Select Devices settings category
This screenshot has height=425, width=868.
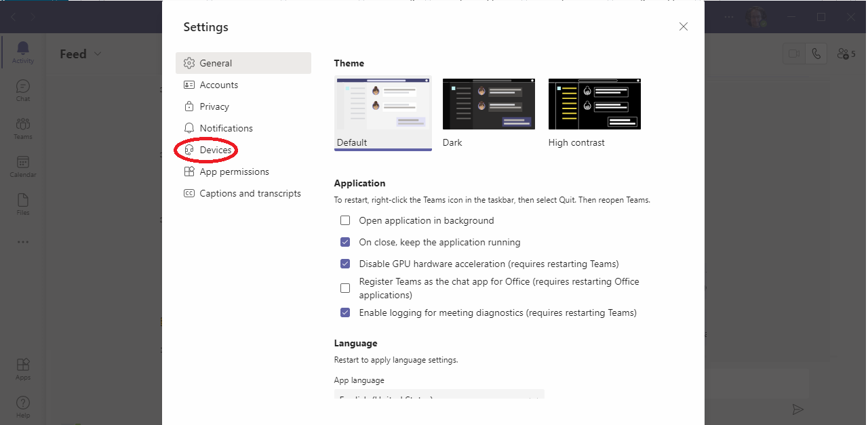click(x=243, y=150)
